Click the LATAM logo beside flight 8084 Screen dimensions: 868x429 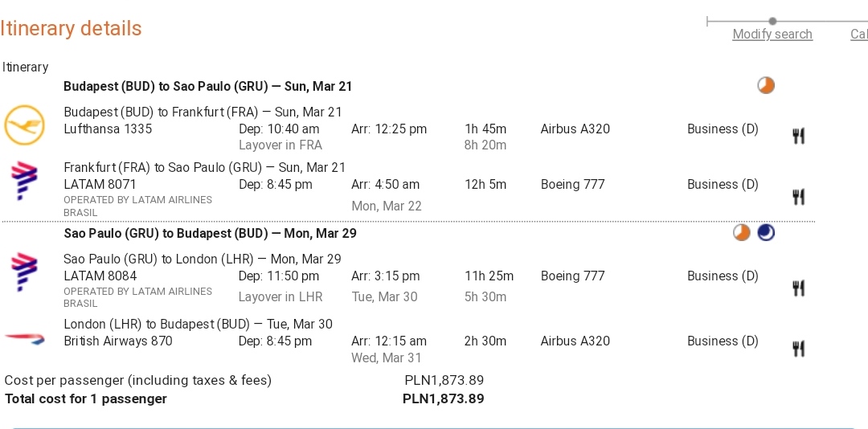click(24, 272)
